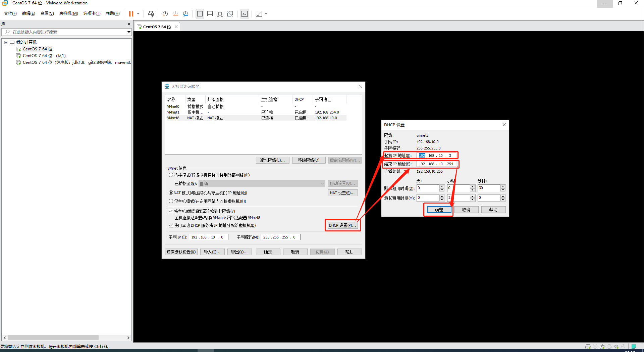The width and height of the screenshot is (644, 352).
Task: Toggle the thumbnail bar view icon
Action: tap(210, 14)
